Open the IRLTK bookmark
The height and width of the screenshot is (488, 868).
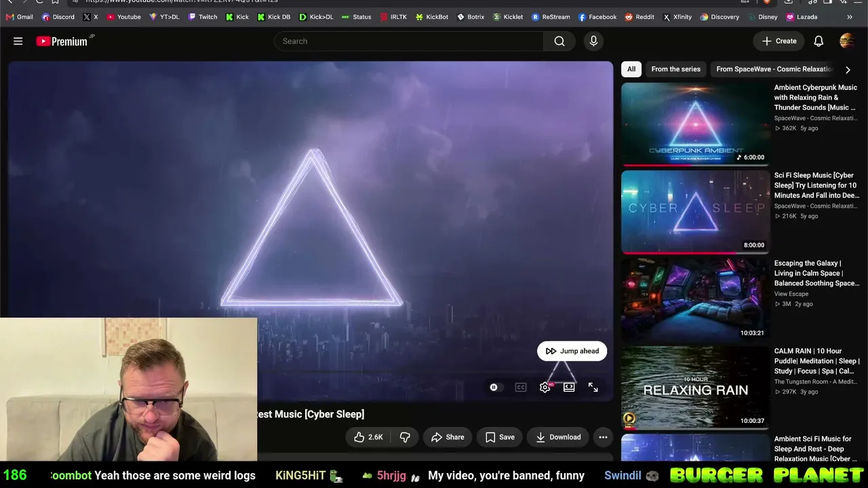(x=393, y=17)
